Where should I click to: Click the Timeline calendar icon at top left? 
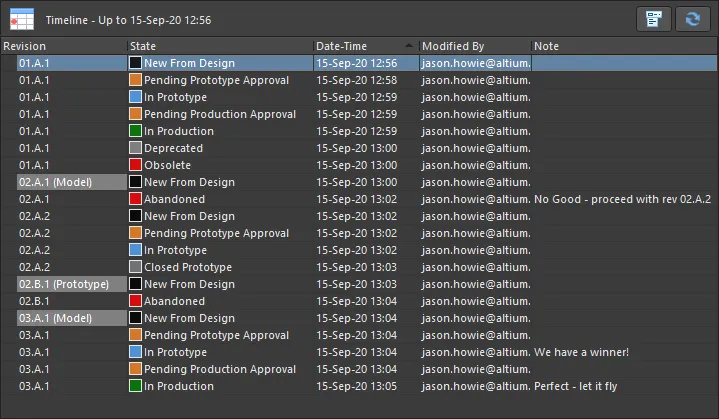click(21, 19)
